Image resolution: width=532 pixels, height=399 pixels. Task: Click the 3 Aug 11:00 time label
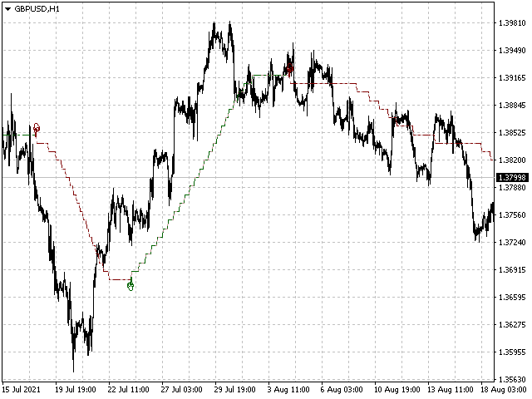click(x=288, y=390)
